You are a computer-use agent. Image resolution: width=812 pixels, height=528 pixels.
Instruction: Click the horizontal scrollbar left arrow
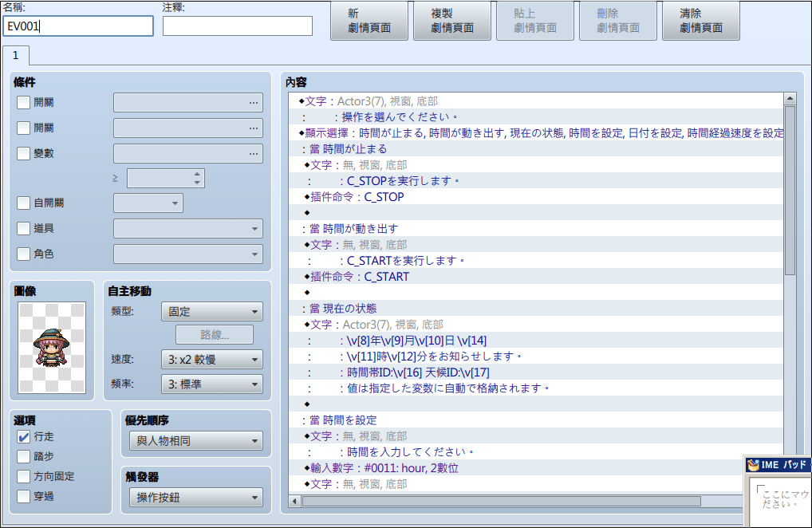pos(294,501)
